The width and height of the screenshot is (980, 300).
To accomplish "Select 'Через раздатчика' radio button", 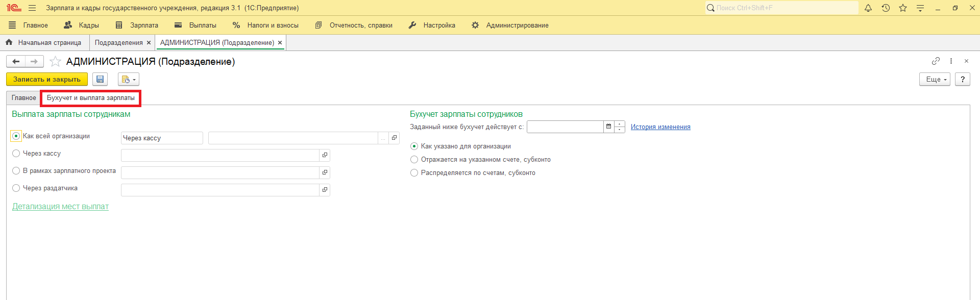I will click(x=16, y=188).
